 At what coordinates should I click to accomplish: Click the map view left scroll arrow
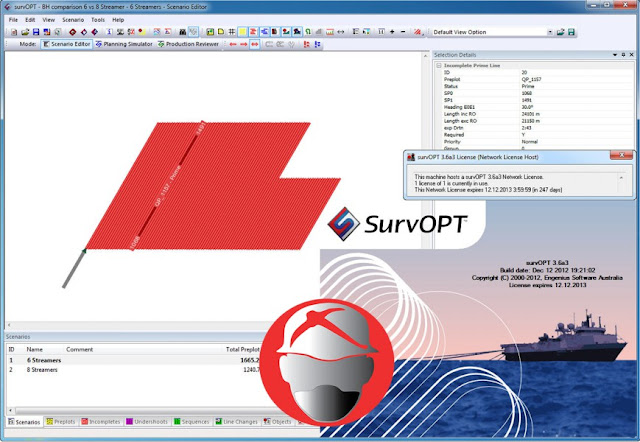click(x=9, y=325)
